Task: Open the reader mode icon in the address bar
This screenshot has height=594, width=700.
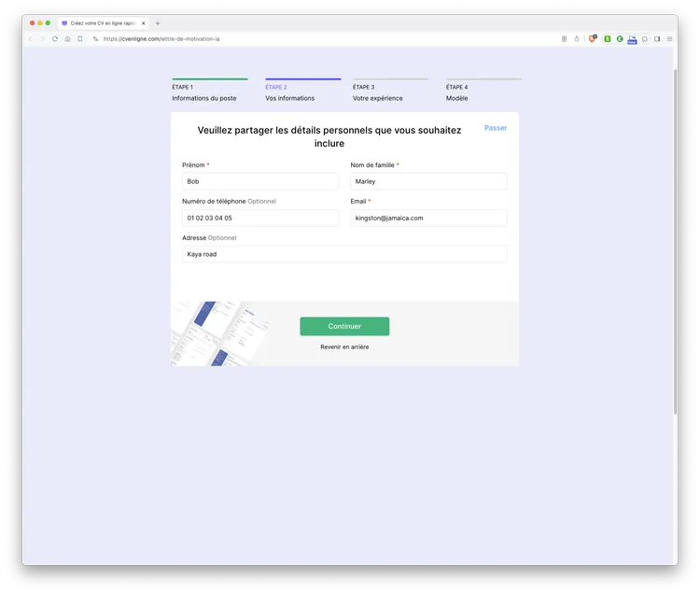Action: 565,39
